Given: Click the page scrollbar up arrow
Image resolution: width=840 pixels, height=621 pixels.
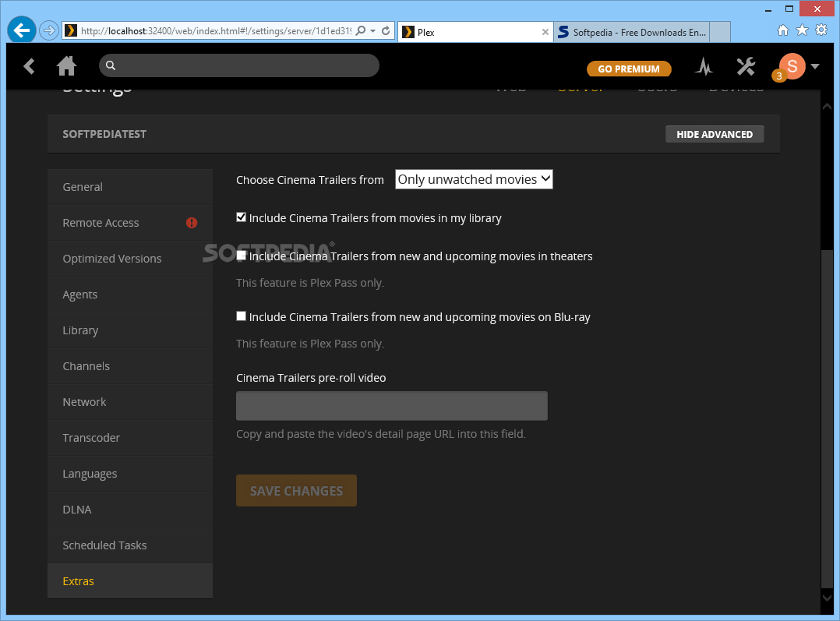Looking at the screenshot, I should pyautogui.click(x=828, y=107).
